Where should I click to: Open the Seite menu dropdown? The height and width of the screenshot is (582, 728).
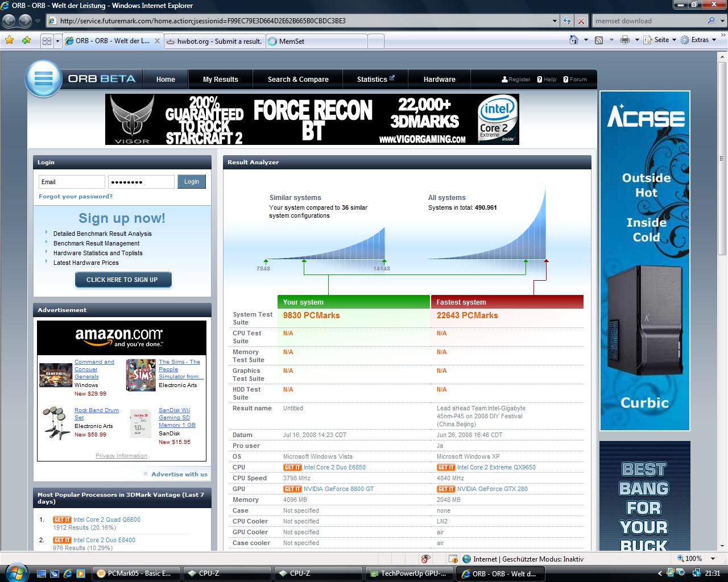(660, 40)
